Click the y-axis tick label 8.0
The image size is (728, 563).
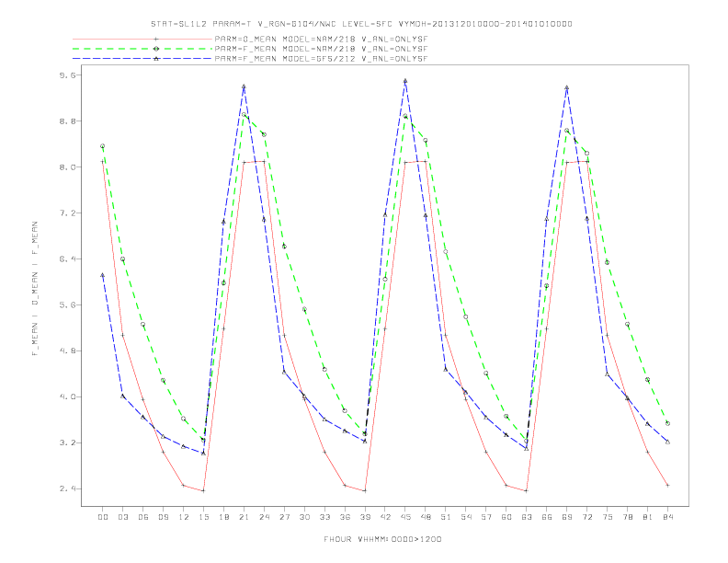(x=69, y=167)
